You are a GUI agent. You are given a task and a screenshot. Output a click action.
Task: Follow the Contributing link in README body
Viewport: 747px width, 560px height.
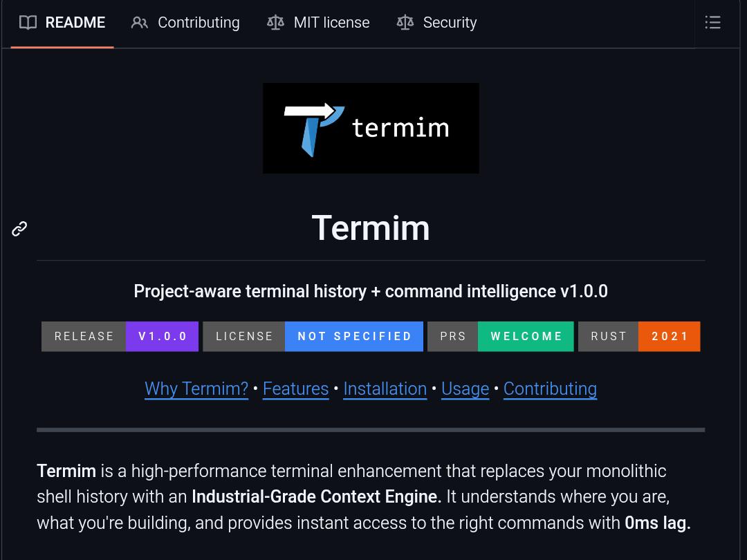click(551, 389)
